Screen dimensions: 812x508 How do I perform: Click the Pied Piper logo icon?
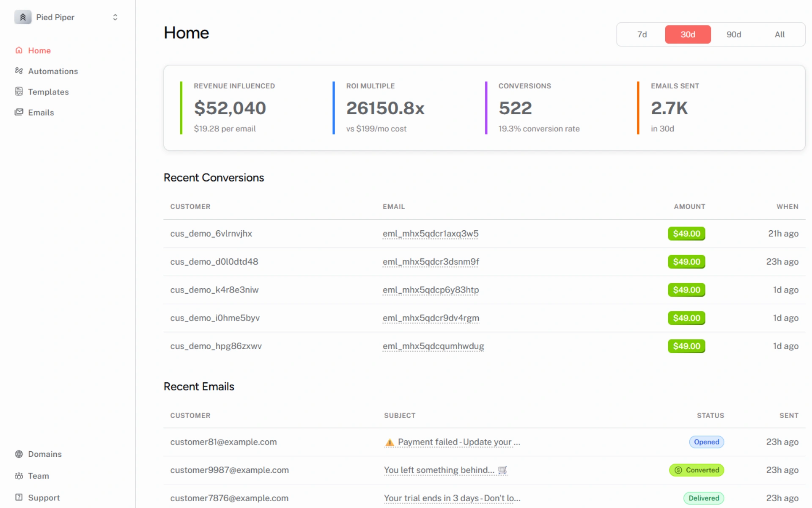(23, 17)
